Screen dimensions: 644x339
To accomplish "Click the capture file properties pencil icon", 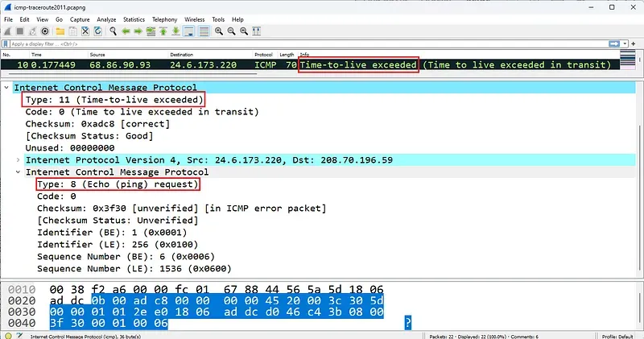I will pos(19,336).
